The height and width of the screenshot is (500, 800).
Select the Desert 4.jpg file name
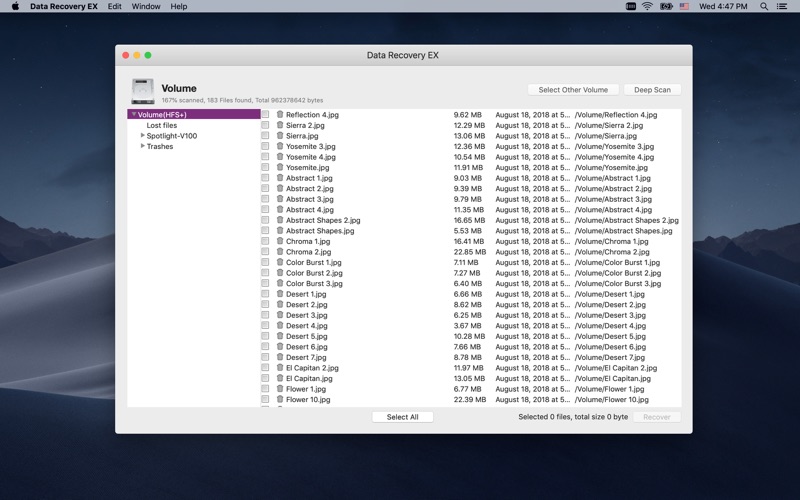point(307,326)
